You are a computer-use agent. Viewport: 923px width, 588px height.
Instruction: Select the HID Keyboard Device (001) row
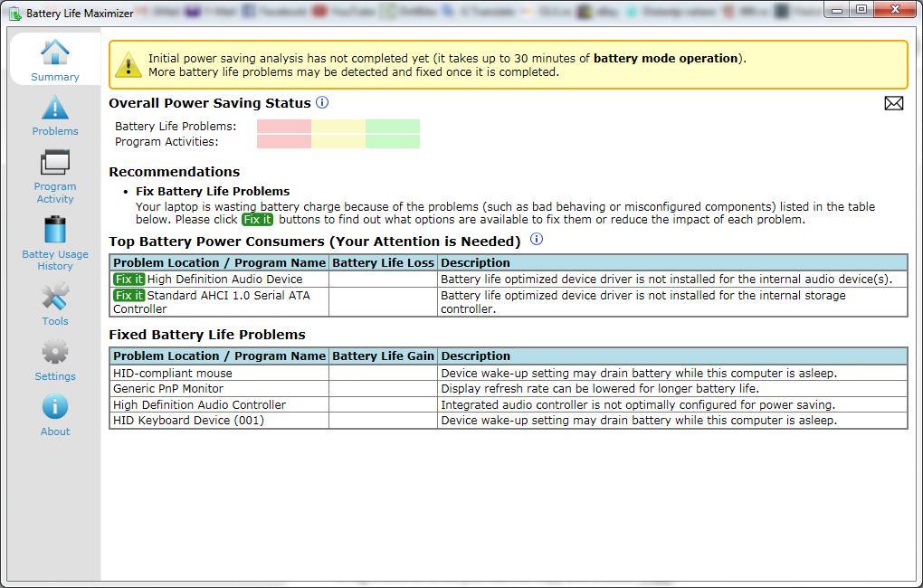(508, 421)
